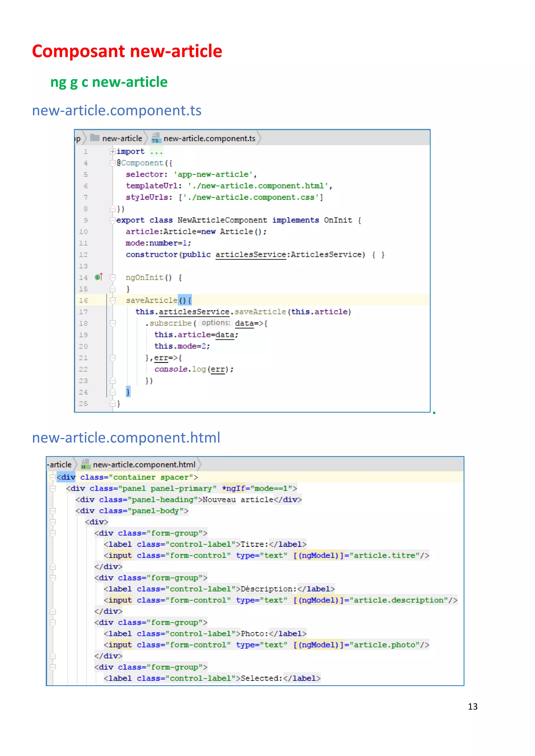Click the article.photo ngModel input line
The image size is (535, 756).
pyautogui.click(x=266, y=645)
